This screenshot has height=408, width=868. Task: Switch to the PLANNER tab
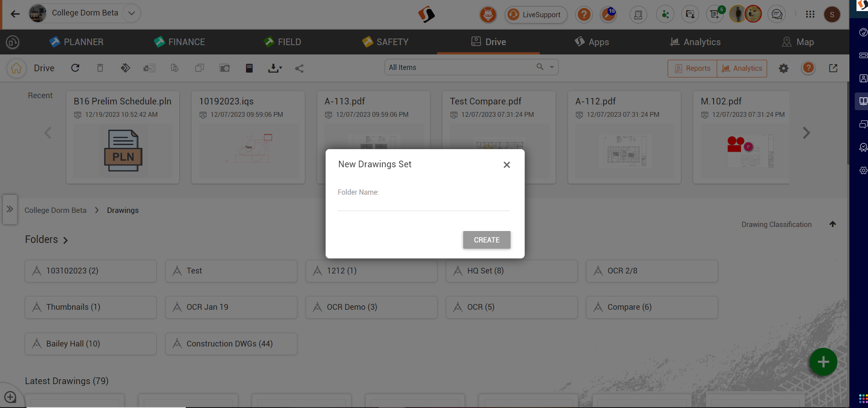pyautogui.click(x=76, y=42)
